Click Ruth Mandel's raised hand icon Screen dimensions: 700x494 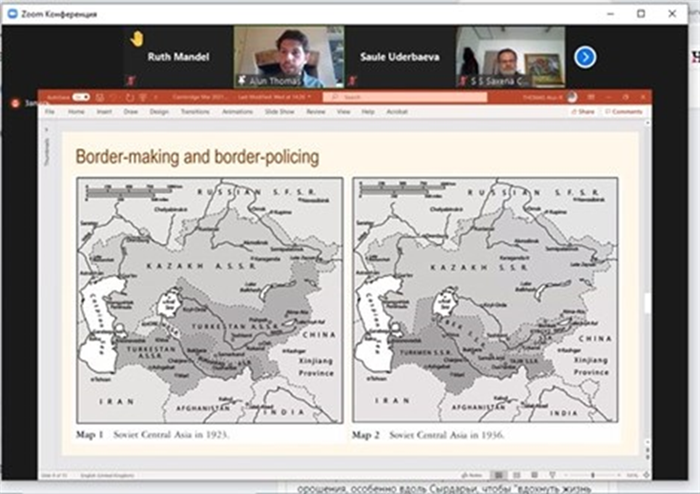click(x=137, y=39)
